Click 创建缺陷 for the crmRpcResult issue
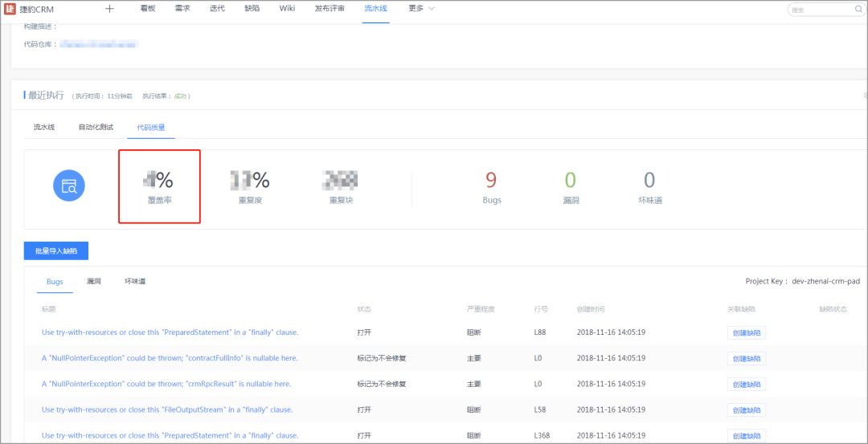This screenshot has width=868, height=444. (746, 385)
